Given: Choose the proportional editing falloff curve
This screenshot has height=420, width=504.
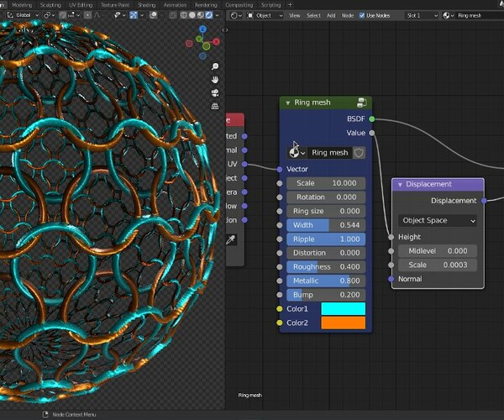Looking at the screenshot, I should pyautogui.click(x=97, y=15).
